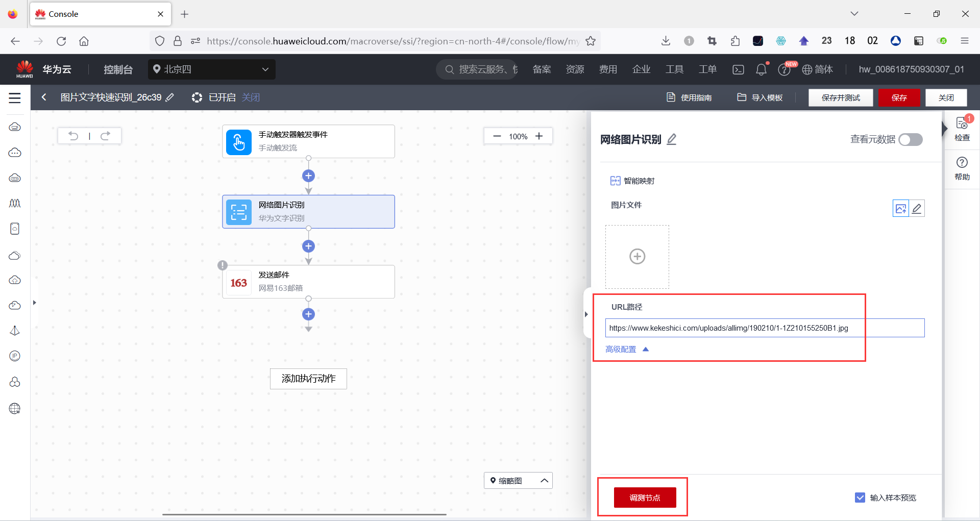
Task: Open the 资源 menu
Action: click(575, 69)
